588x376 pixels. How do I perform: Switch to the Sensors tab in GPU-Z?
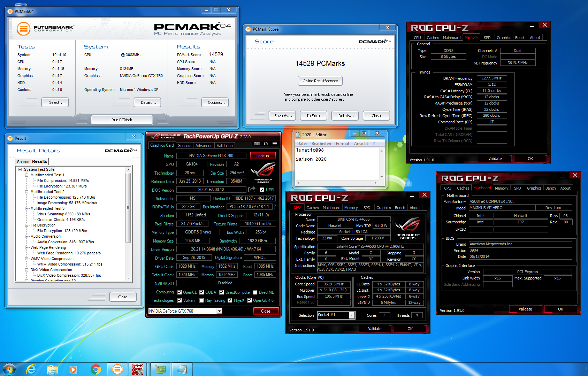[184, 146]
